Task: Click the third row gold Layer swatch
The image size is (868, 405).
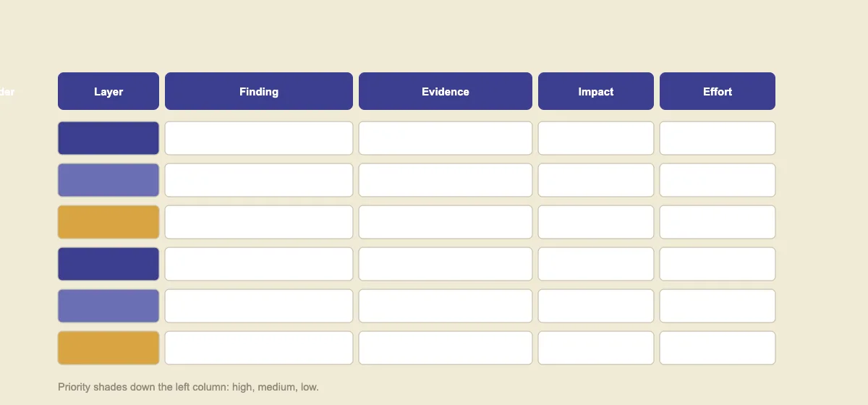Action: coord(109,222)
